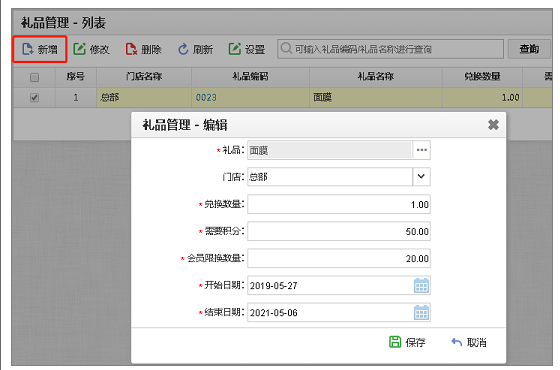This screenshot has width=560, height=370.
Task: Sort by 礼品编码 column header
Action: pyautogui.click(x=250, y=76)
